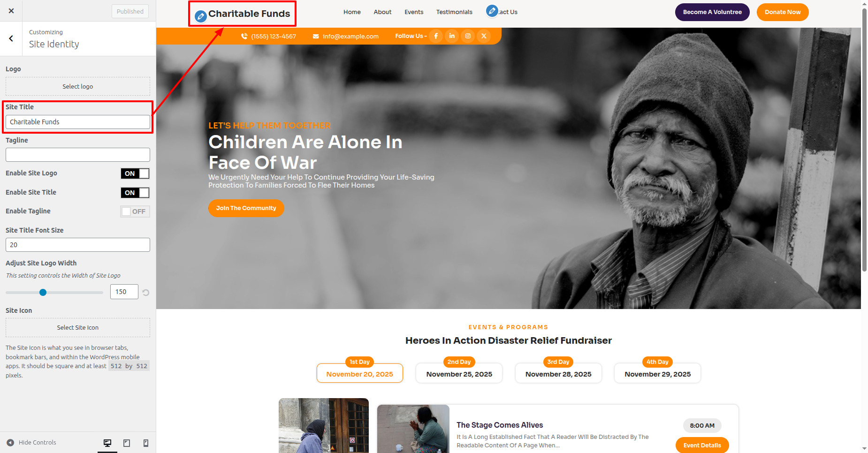The image size is (868, 453).
Task: Switch to tablet preview mode
Action: (x=127, y=443)
